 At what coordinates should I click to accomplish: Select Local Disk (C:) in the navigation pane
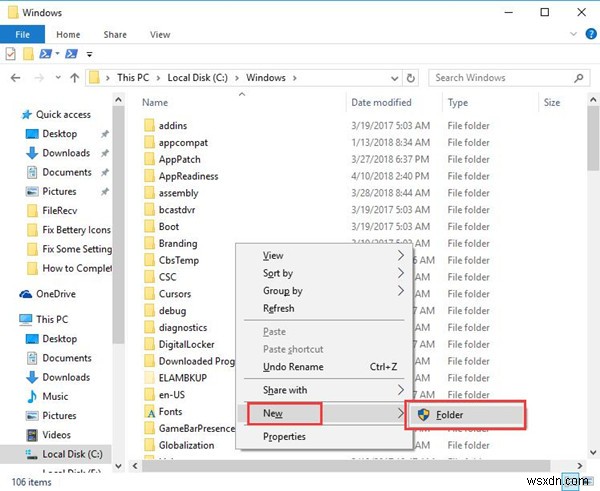tap(72, 454)
